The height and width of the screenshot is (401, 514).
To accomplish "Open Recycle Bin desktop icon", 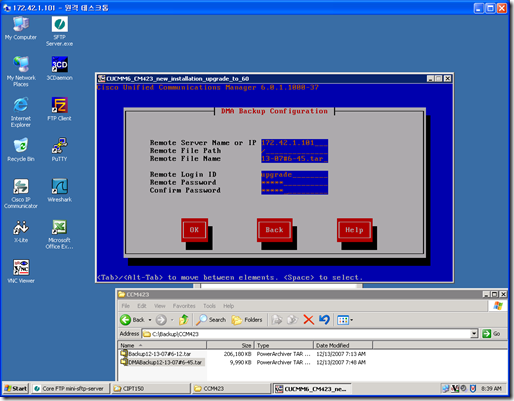I will click(21, 149).
